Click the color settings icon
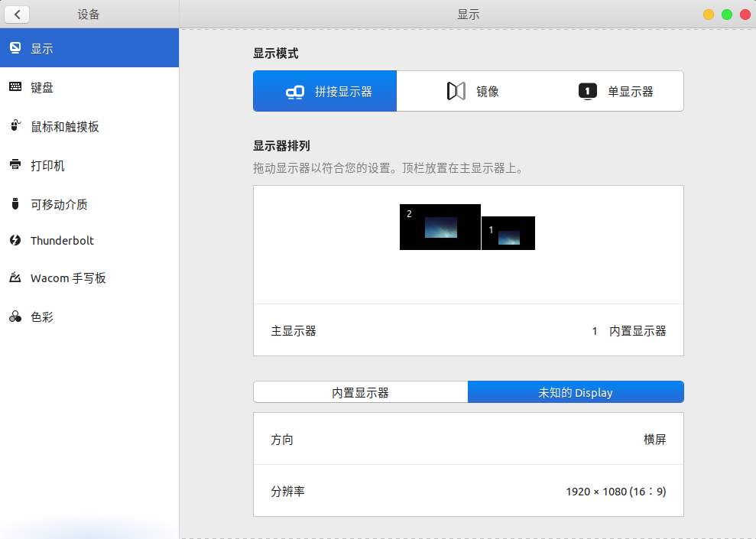Image resolution: width=756 pixels, height=539 pixels. pyautogui.click(x=15, y=317)
